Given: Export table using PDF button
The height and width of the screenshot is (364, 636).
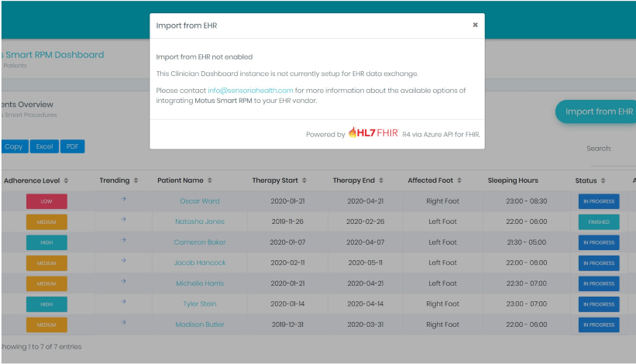Looking at the screenshot, I should [x=72, y=146].
